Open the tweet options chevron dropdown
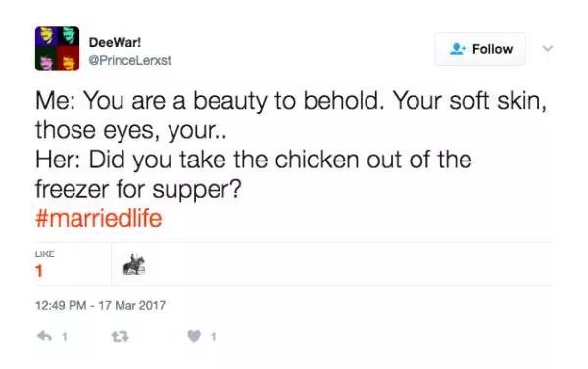The height and width of the screenshot is (369, 588). [548, 48]
